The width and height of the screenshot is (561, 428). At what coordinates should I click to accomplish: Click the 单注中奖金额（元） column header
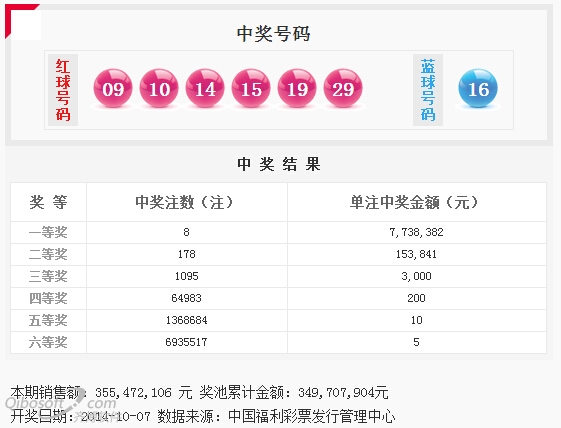tap(414, 202)
